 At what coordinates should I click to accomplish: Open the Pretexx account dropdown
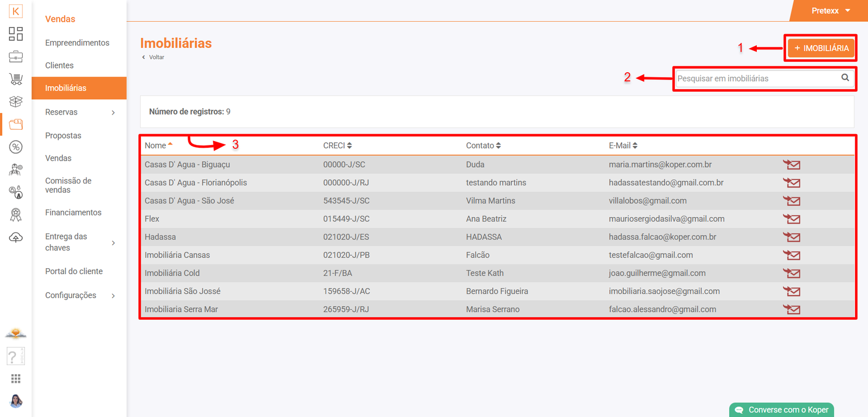coord(830,11)
